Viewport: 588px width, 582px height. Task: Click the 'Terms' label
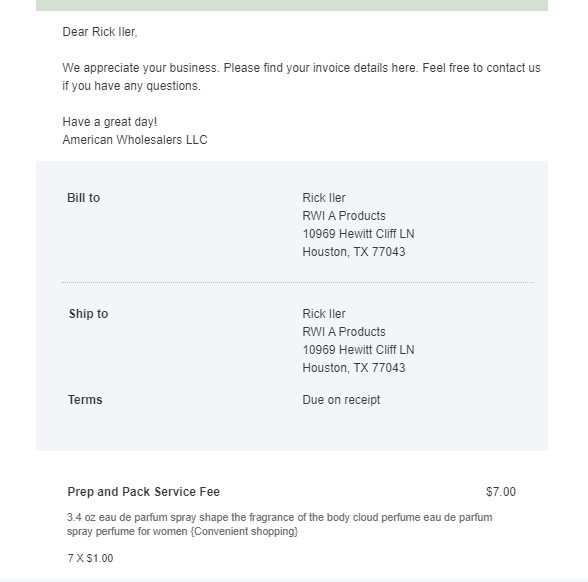tap(85, 400)
